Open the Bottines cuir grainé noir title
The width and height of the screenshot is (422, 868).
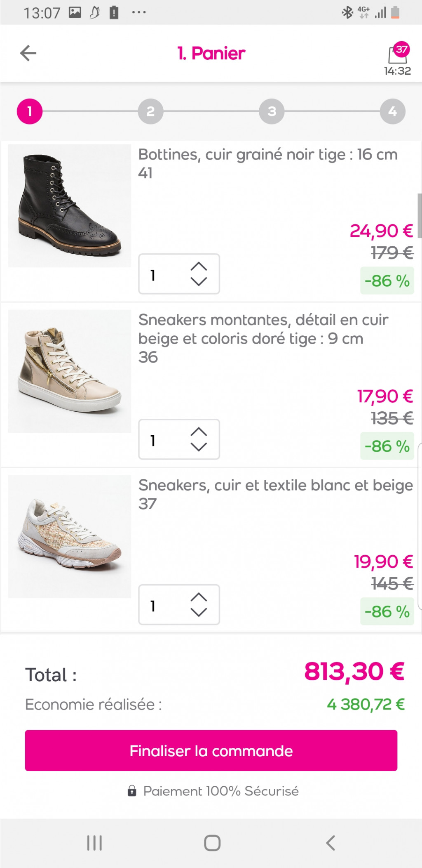[268, 155]
